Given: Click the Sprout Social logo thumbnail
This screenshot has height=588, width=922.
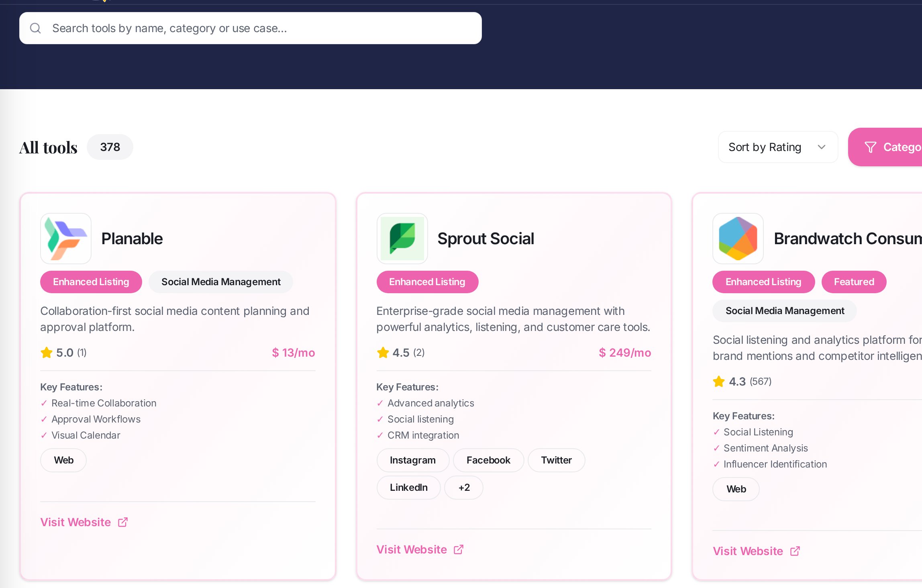Looking at the screenshot, I should click(402, 239).
